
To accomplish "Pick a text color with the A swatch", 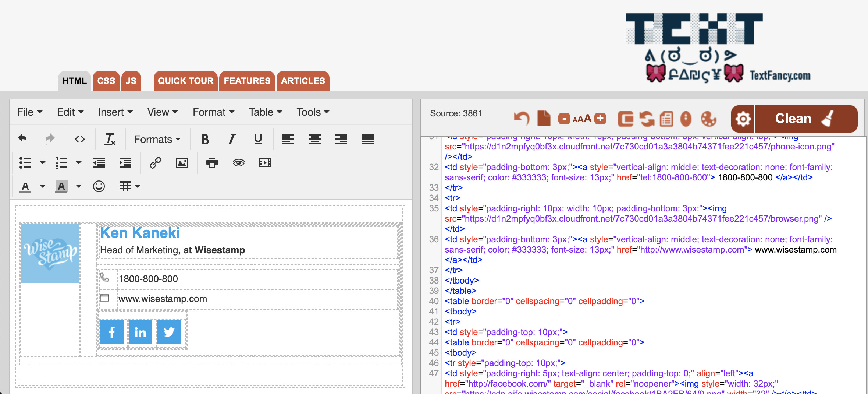I will click(x=25, y=186).
